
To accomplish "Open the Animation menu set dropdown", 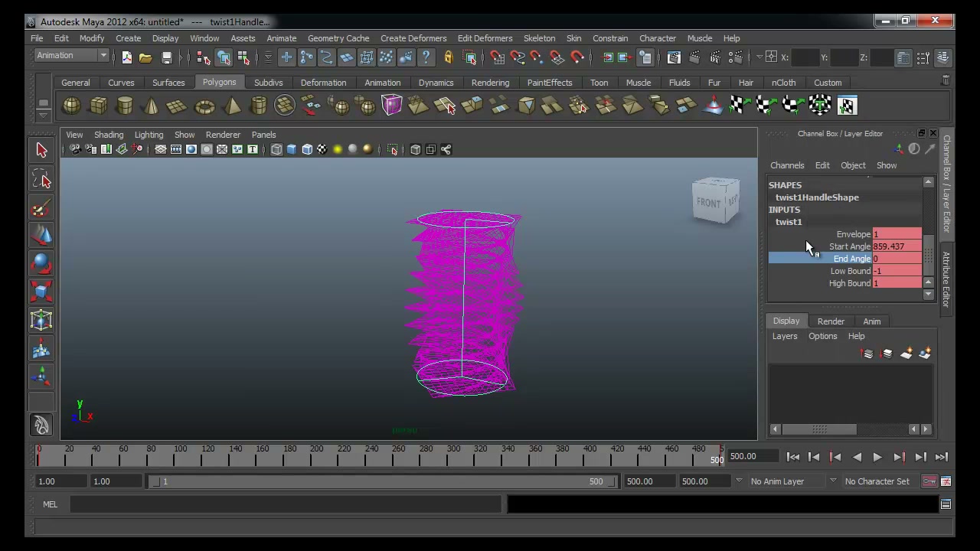I will click(73, 55).
